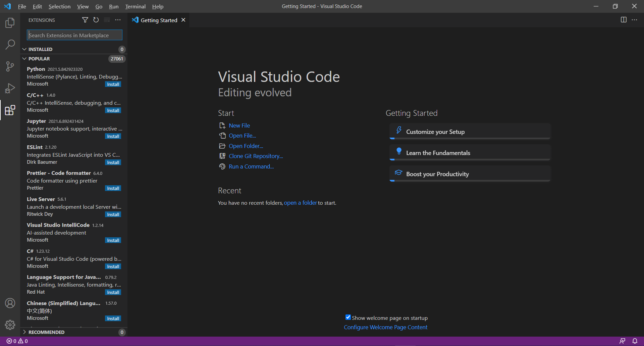The height and width of the screenshot is (346, 644).
Task: Install the Jupyter extension
Action: click(x=113, y=136)
